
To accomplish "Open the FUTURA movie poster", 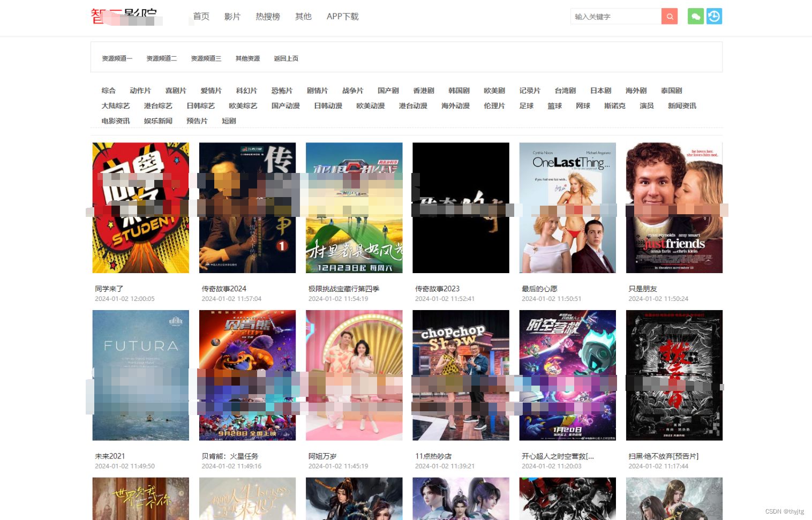I will coord(140,375).
